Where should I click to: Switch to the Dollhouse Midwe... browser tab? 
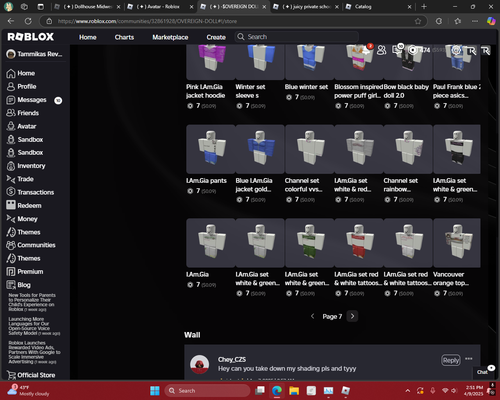tap(88, 7)
